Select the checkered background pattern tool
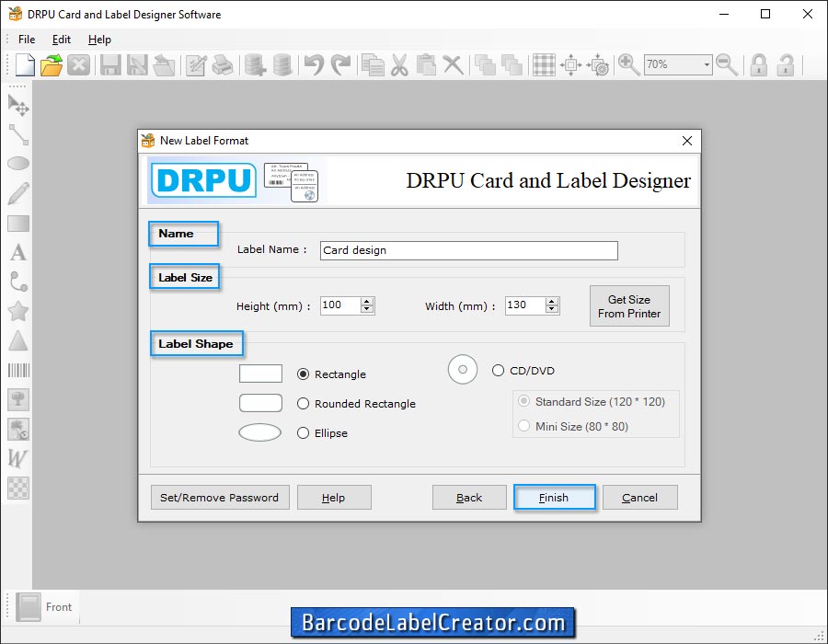This screenshot has width=828, height=644. point(18,488)
